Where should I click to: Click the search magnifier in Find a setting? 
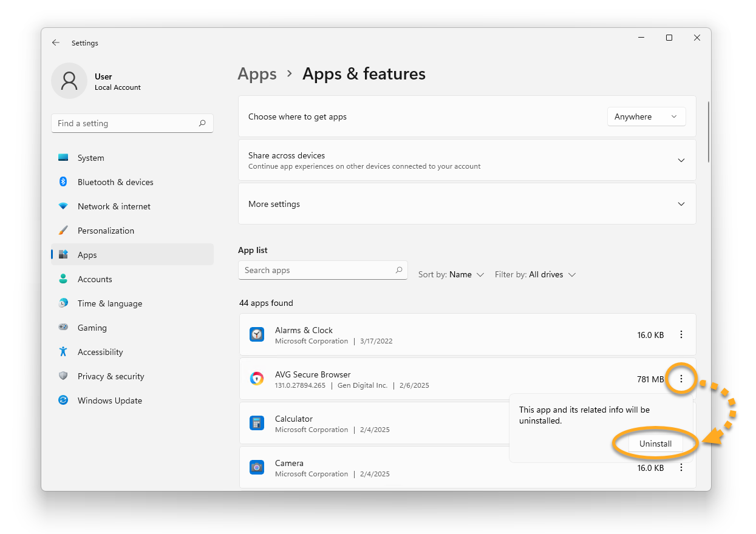coord(202,123)
